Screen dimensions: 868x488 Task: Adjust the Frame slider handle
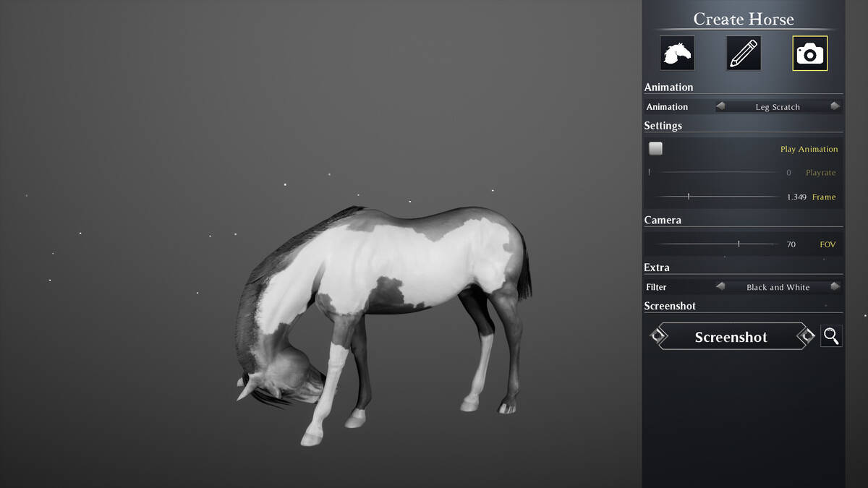[x=689, y=196]
